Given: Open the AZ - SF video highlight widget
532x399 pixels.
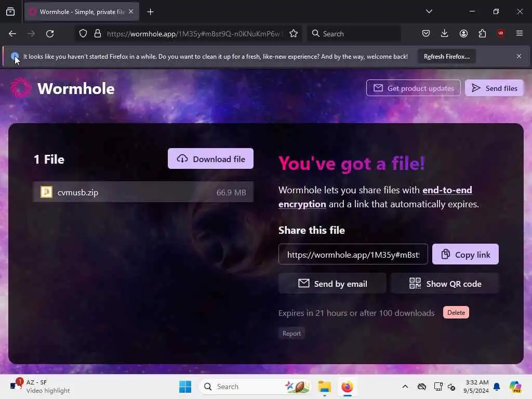Looking at the screenshot, I should click(x=40, y=387).
